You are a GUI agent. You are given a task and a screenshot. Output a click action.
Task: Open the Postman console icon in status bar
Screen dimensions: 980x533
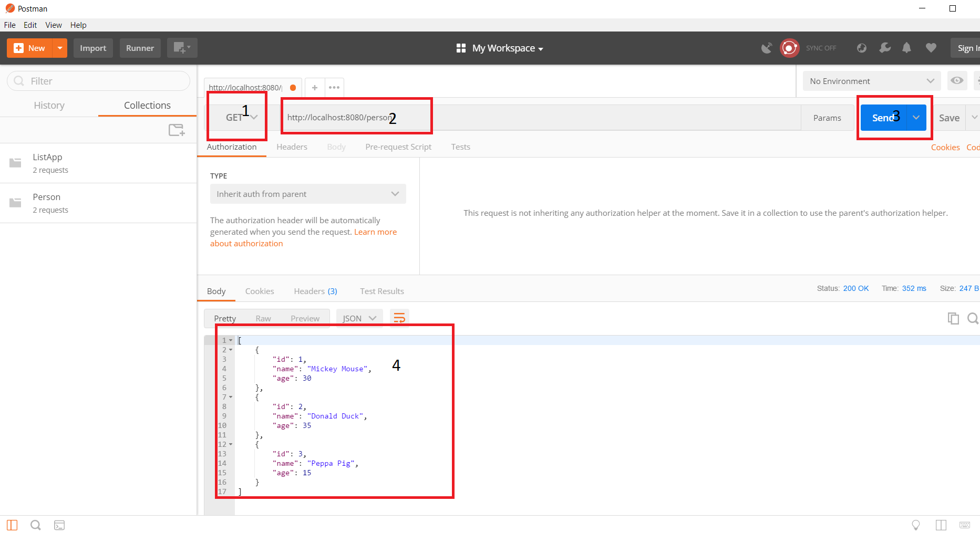[x=59, y=525]
